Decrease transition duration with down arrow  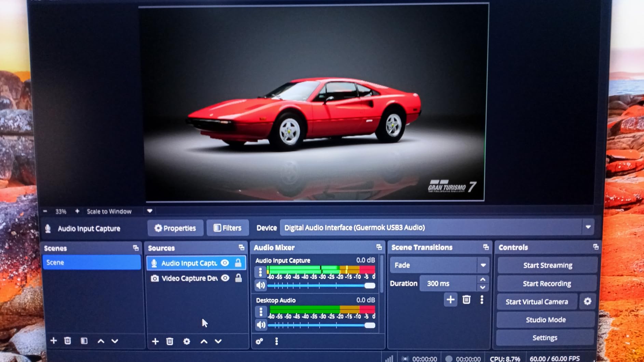[483, 288]
